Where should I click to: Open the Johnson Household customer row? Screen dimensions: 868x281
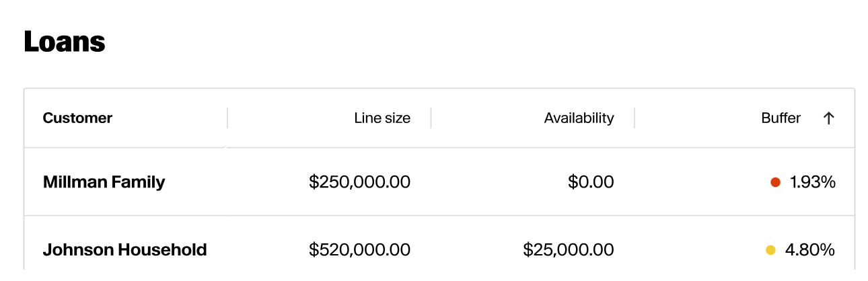(439, 249)
